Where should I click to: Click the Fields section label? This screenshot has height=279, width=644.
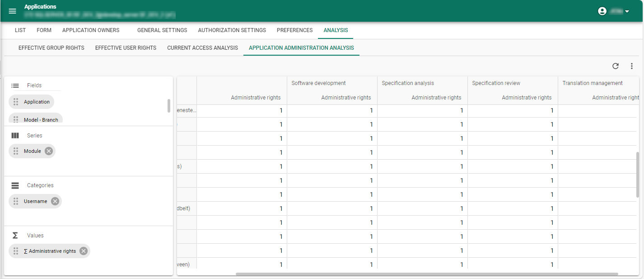click(x=34, y=85)
